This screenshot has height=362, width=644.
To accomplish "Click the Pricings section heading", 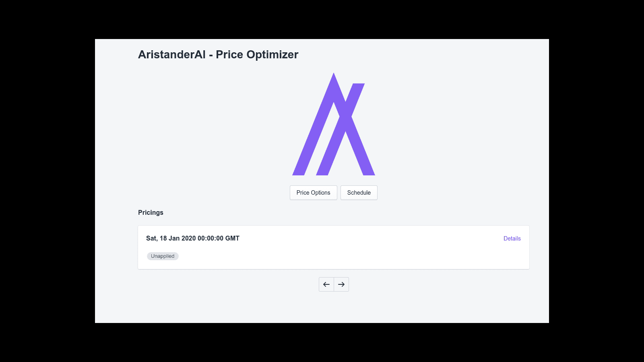I will [x=151, y=212].
